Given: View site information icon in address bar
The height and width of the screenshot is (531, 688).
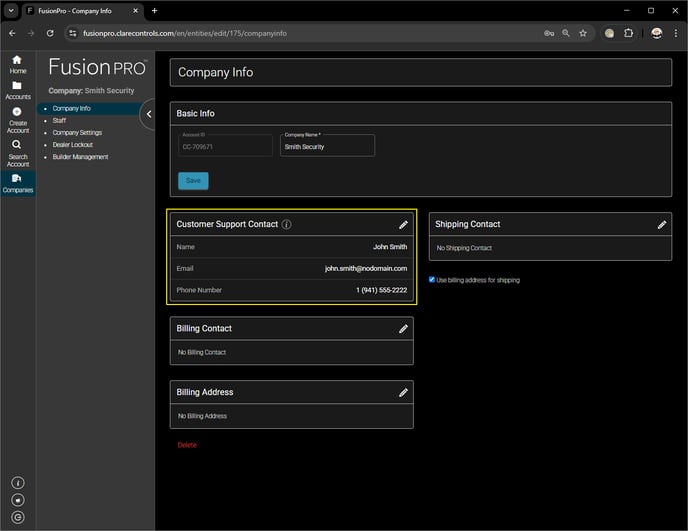Looking at the screenshot, I should click(x=73, y=33).
